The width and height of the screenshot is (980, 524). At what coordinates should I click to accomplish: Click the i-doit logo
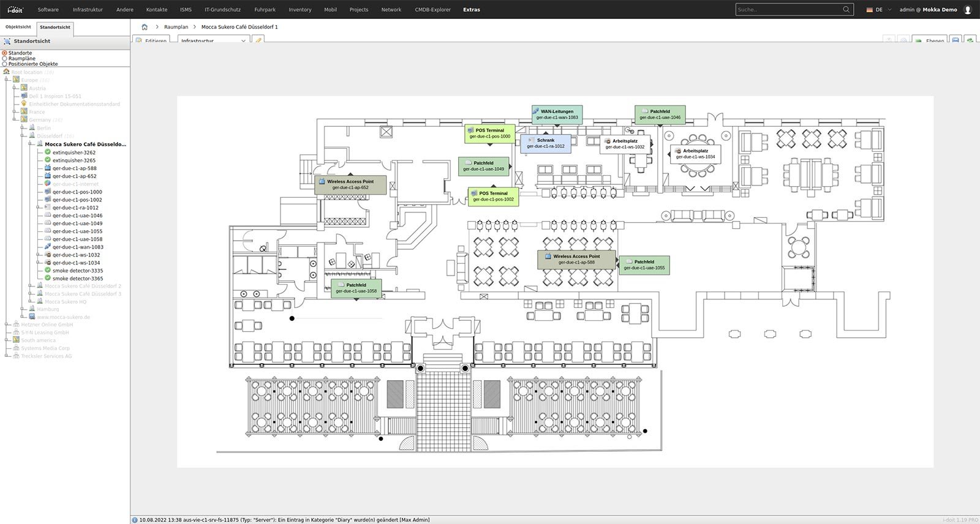tap(15, 10)
